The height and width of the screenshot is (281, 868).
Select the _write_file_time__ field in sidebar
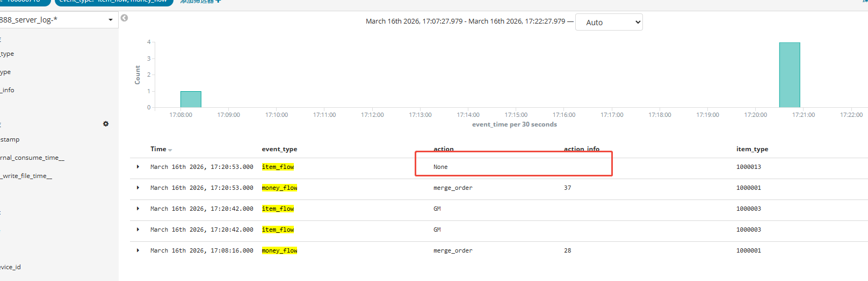point(26,176)
